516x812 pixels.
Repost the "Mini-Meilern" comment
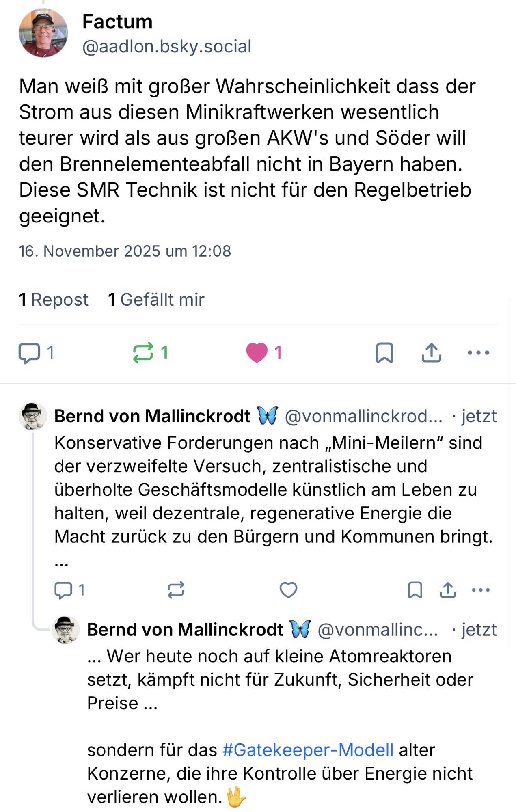[x=176, y=590]
